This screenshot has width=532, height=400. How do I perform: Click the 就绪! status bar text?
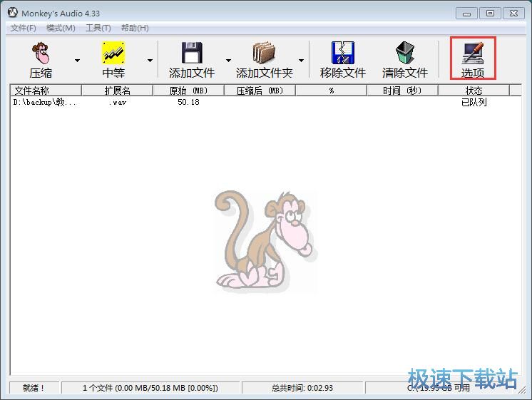tap(34, 387)
